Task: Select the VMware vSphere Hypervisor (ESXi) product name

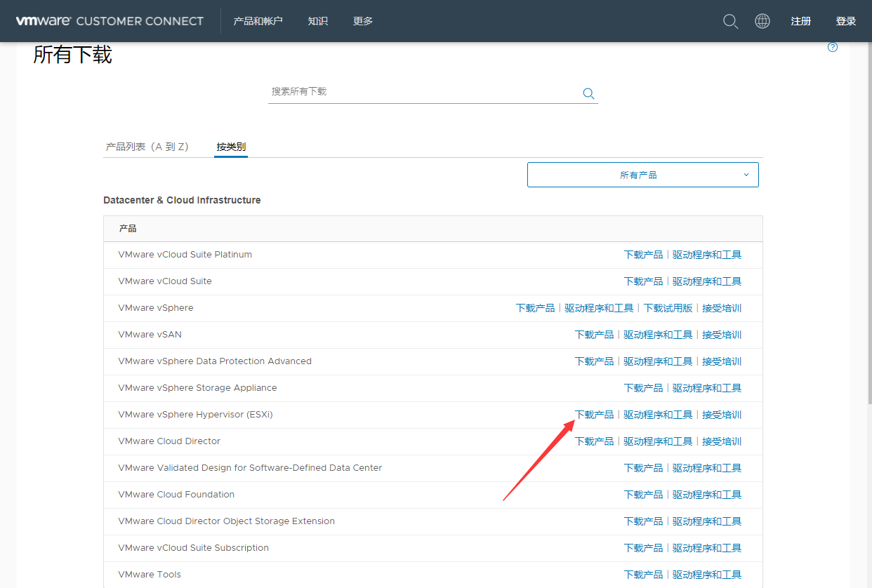Action: tap(195, 415)
